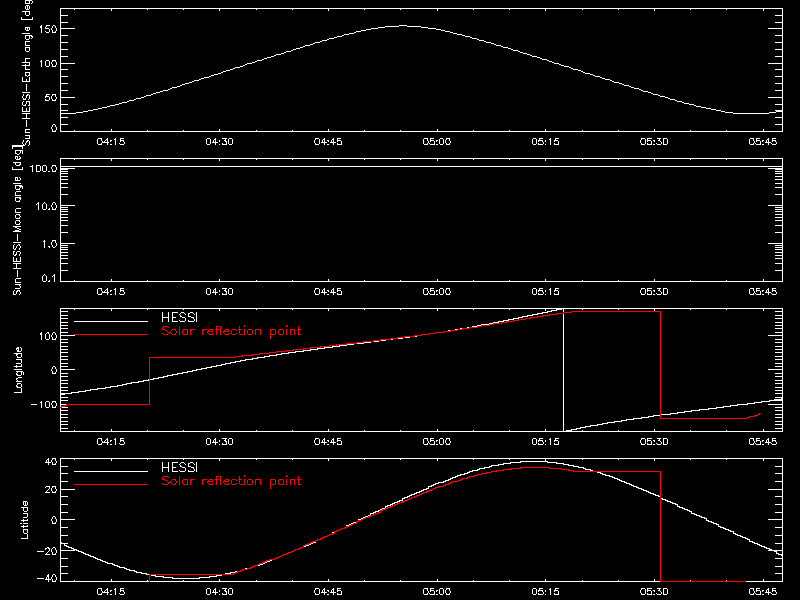800x600 pixels.
Task: Click the -40 tick on Latitude axis
Action: [x=47, y=579]
